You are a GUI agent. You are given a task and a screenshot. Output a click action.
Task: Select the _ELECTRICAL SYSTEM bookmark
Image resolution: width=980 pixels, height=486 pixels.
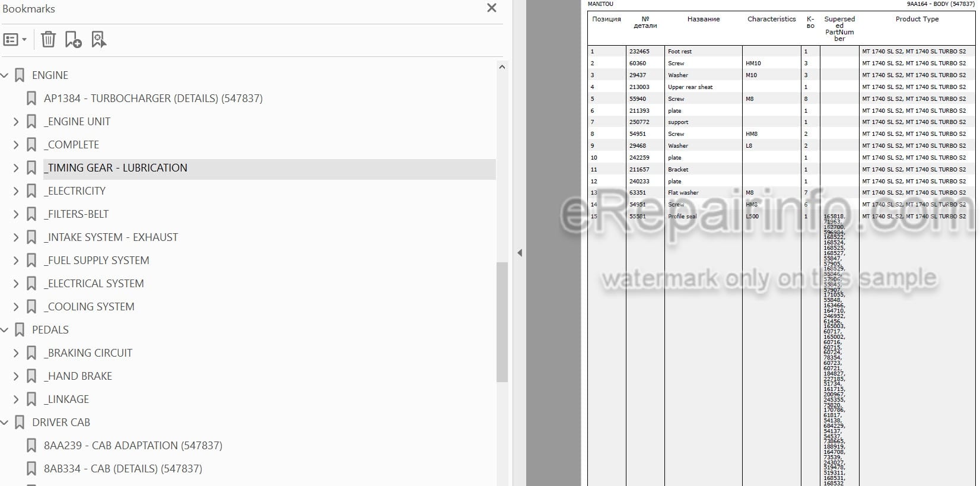[94, 284]
